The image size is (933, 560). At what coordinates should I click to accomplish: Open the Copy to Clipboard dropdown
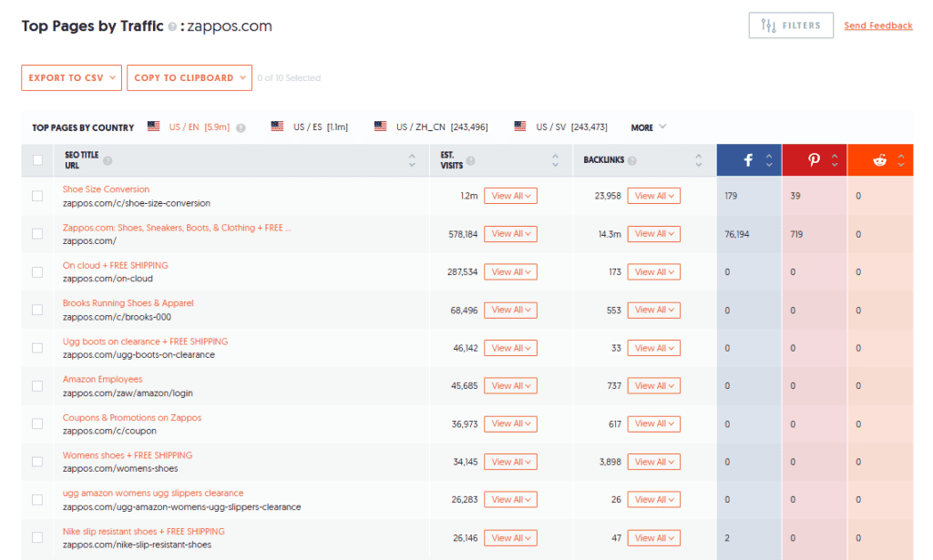[190, 78]
